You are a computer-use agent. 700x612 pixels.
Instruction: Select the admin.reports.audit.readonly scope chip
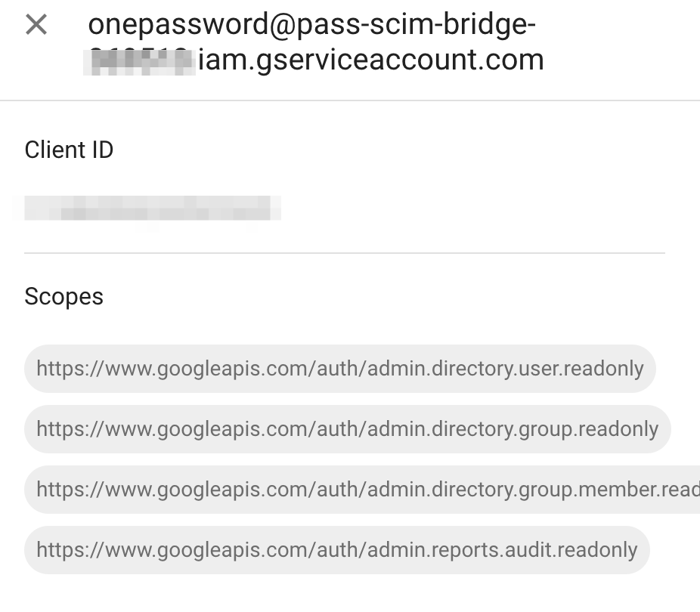pyautogui.click(x=336, y=550)
